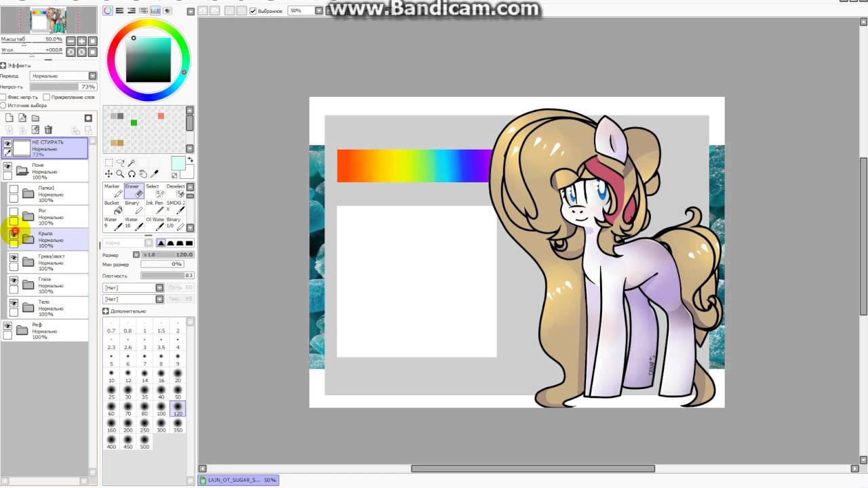
Task: Select the eyedropper tool
Action: coord(155,174)
